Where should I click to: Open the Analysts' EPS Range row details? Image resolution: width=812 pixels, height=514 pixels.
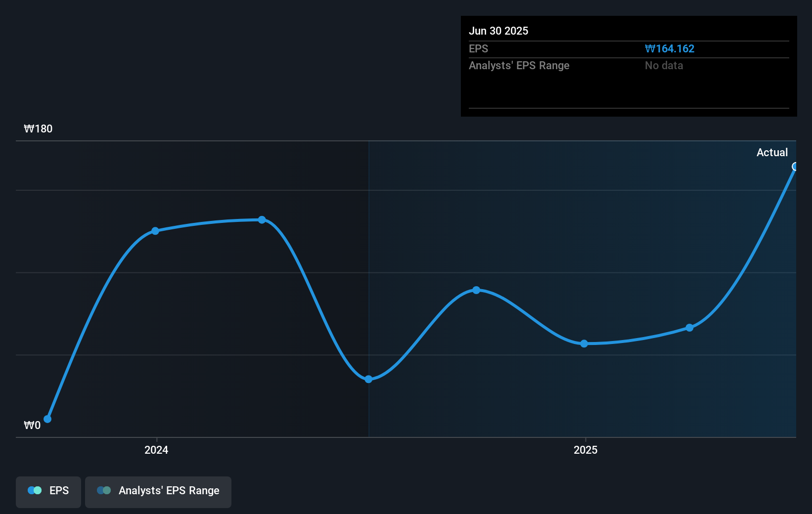pos(519,65)
